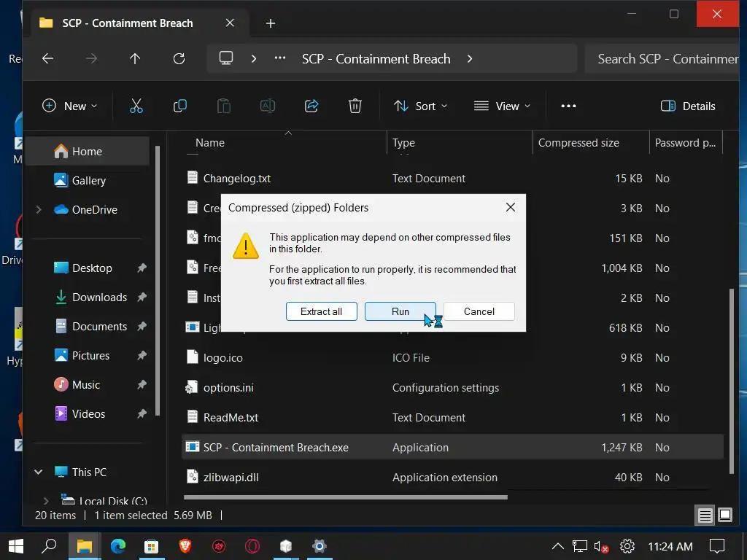Open the notification center icon
The image size is (747, 560).
[716, 546]
